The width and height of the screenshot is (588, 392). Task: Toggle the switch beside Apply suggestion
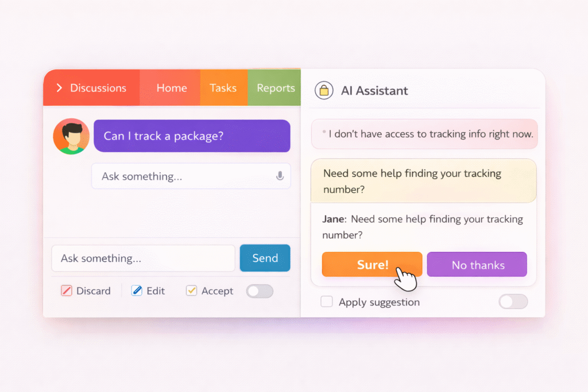513,301
